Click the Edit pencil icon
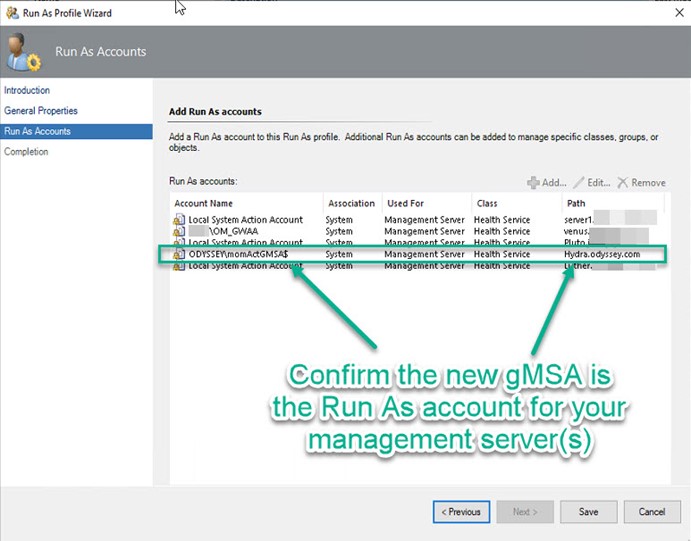This screenshot has height=541, width=691. 578,183
